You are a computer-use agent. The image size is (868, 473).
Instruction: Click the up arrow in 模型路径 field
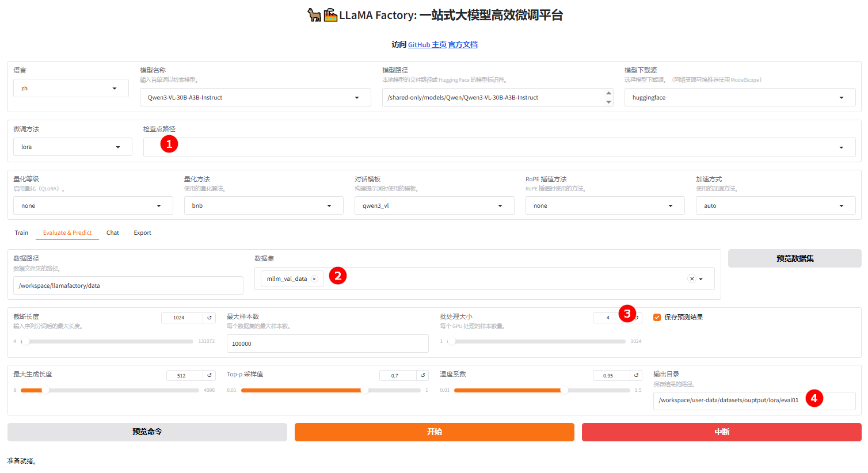tap(608, 93)
